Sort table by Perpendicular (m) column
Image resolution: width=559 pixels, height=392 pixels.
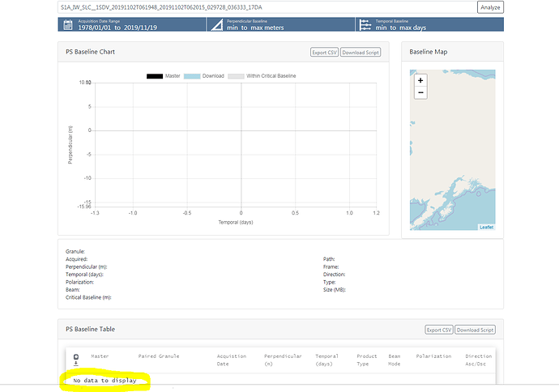(283, 360)
